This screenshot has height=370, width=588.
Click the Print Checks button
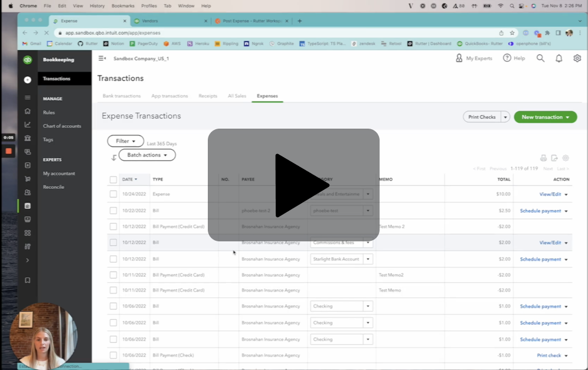[482, 117]
